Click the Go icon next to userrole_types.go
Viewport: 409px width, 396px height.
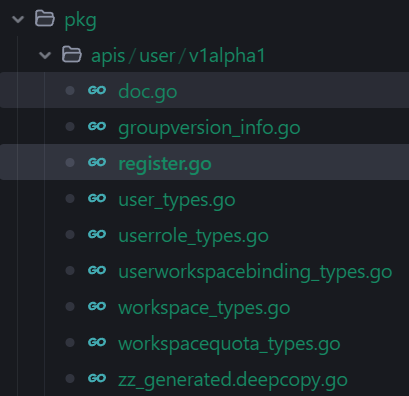pyautogui.click(x=97, y=234)
